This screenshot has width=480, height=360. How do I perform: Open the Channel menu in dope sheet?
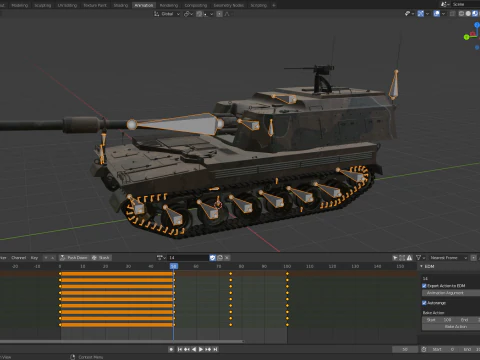[x=19, y=258]
